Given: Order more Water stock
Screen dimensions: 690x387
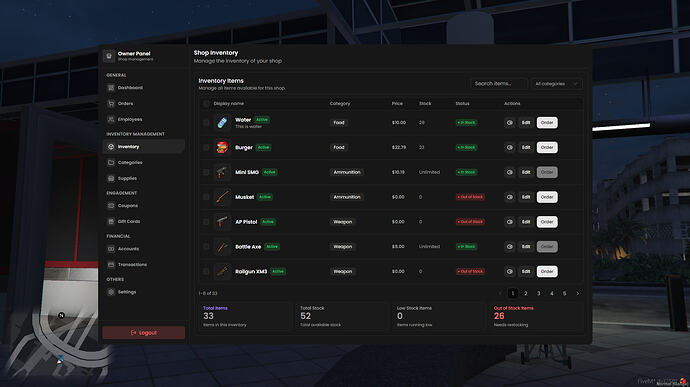Looking at the screenshot, I should tap(547, 122).
